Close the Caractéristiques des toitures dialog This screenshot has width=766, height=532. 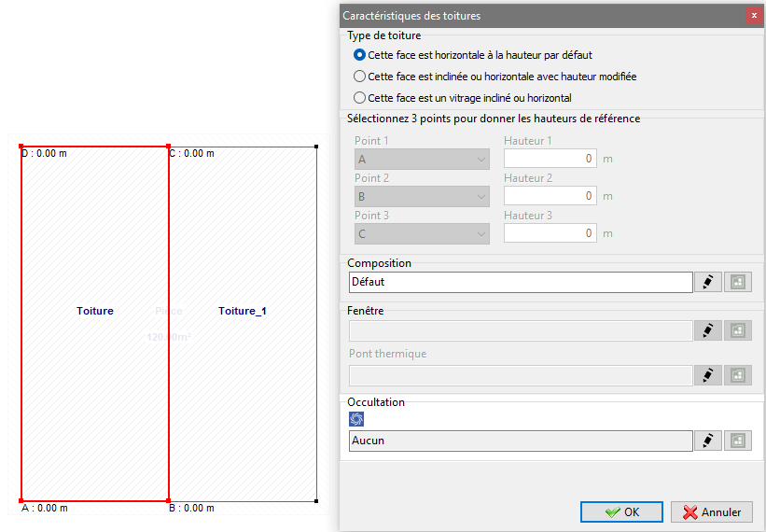[754, 16]
